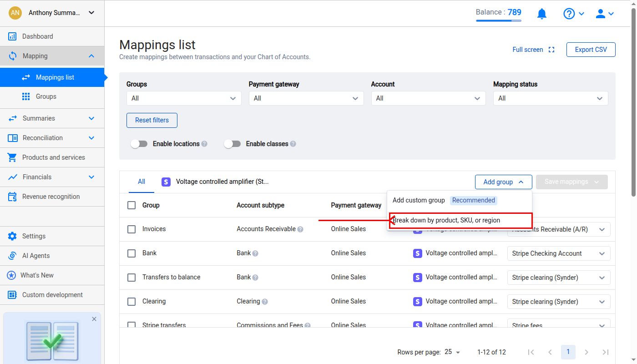Click the page vertical scrollbar
This screenshot has width=637, height=364.
pyautogui.click(x=633, y=102)
